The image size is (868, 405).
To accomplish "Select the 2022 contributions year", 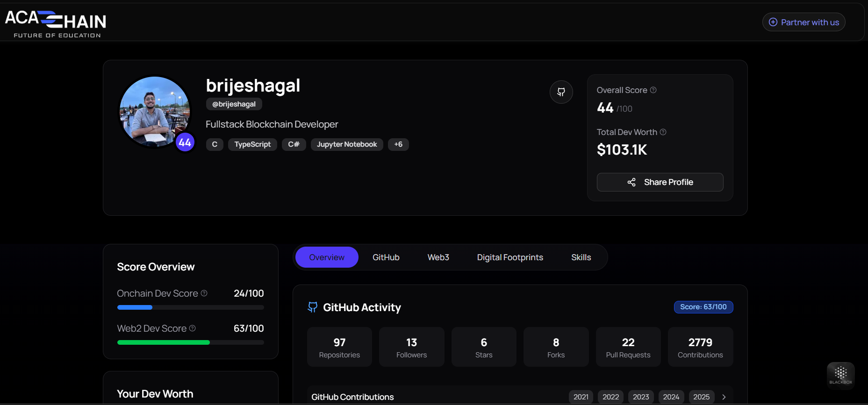I will (x=611, y=397).
